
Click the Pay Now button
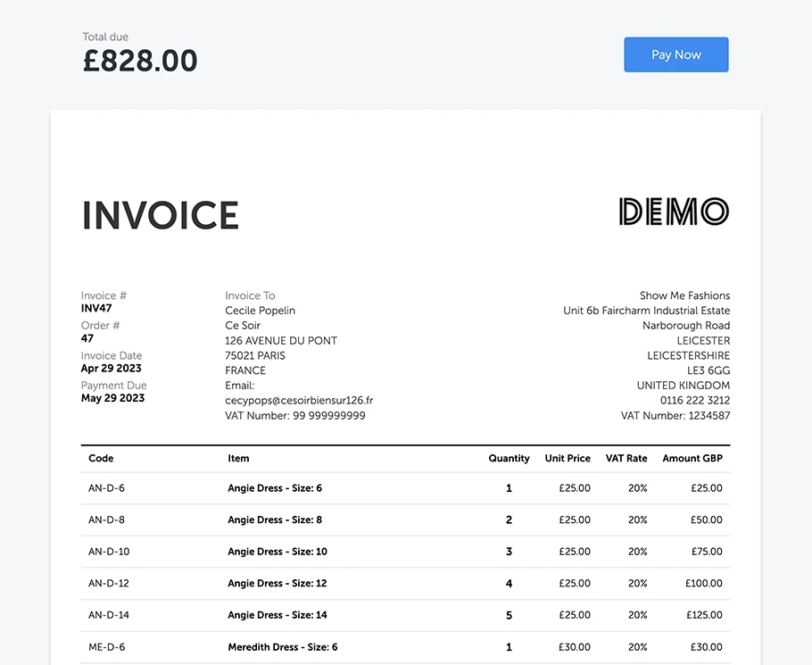click(x=675, y=54)
